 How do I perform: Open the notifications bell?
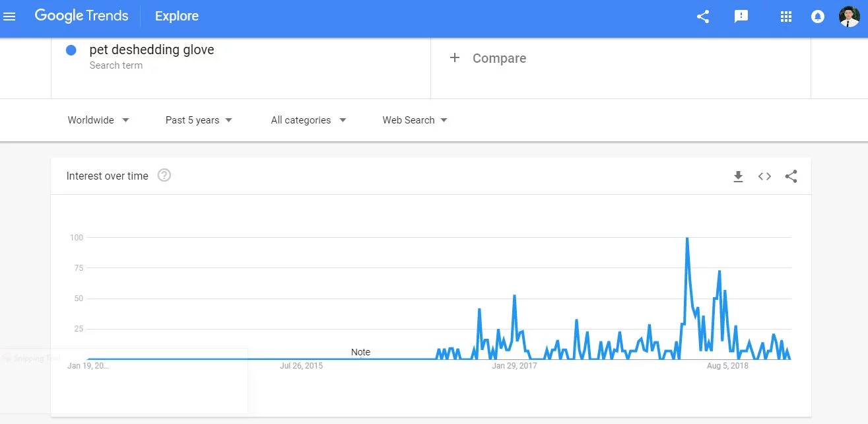click(x=818, y=17)
